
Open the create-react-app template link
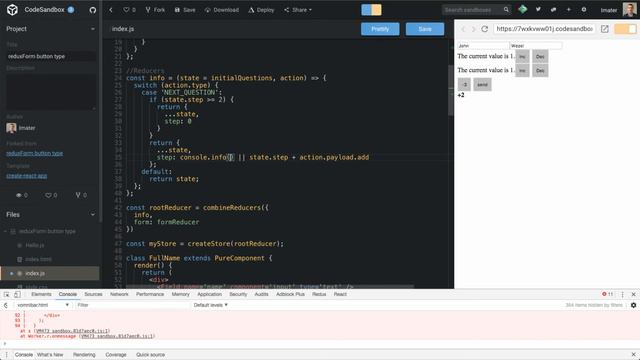27,176
